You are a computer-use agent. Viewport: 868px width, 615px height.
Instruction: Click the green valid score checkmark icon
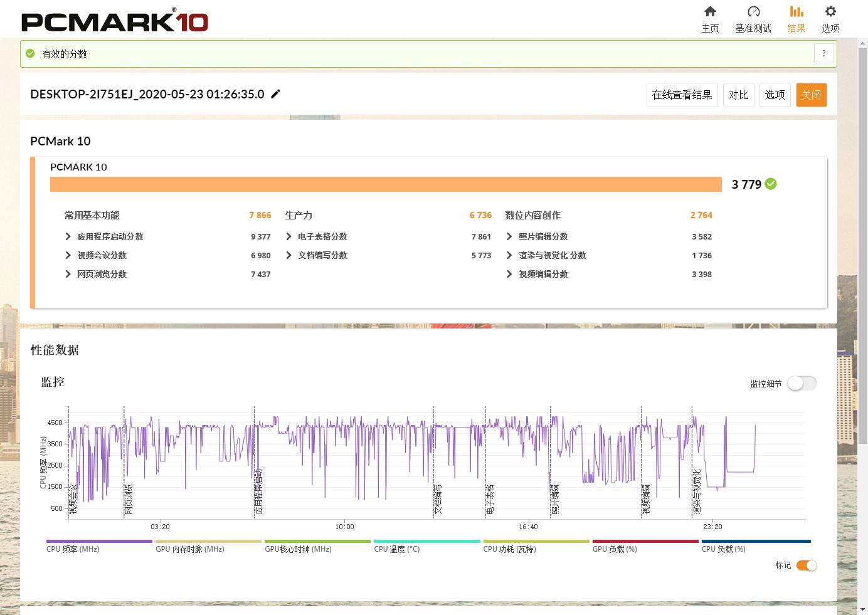coord(30,54)
